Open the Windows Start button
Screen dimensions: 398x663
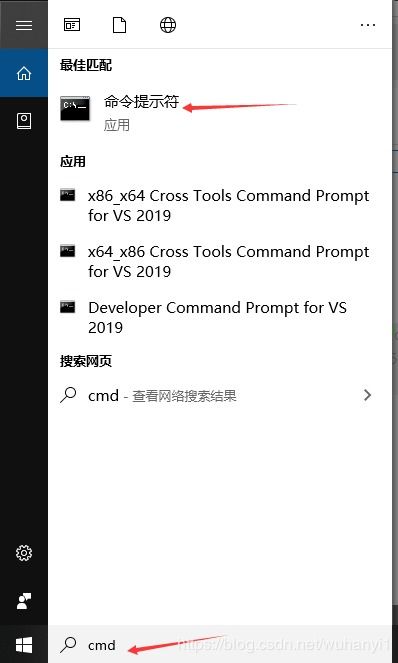24,645
